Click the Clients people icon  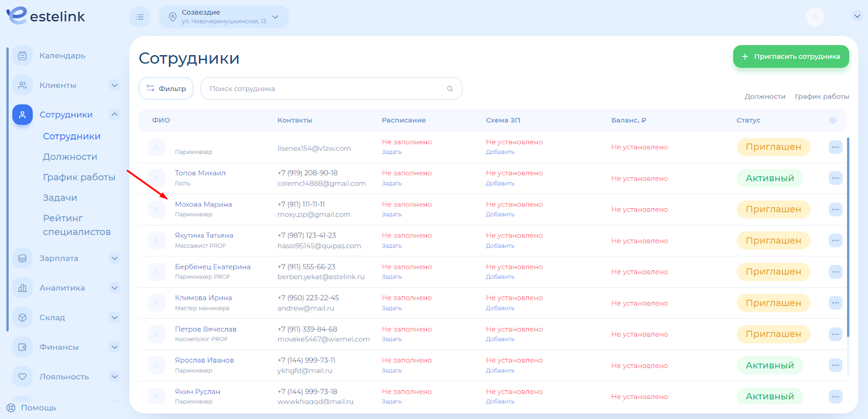pos(22,85)
